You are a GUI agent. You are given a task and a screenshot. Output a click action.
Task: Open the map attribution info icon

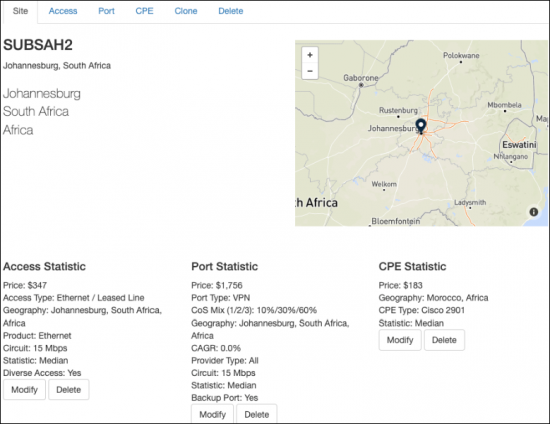[x=534, y=212]
